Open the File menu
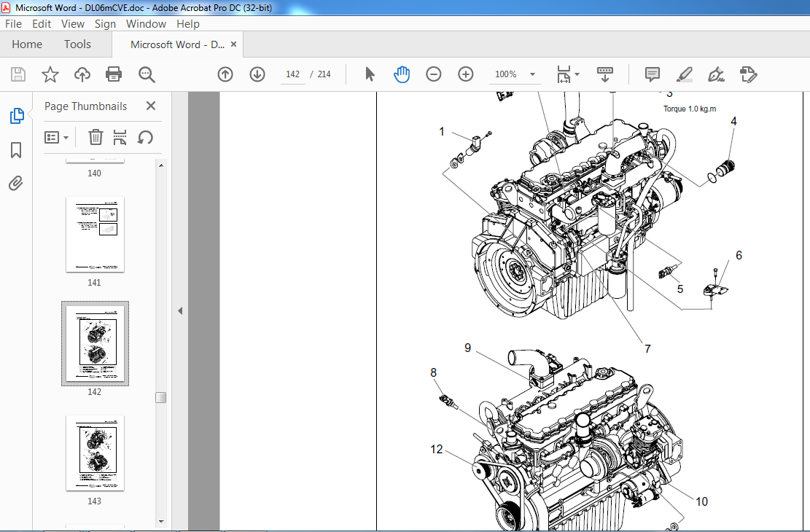The width and height of the screenshot is (810, 532). [13, 24]
